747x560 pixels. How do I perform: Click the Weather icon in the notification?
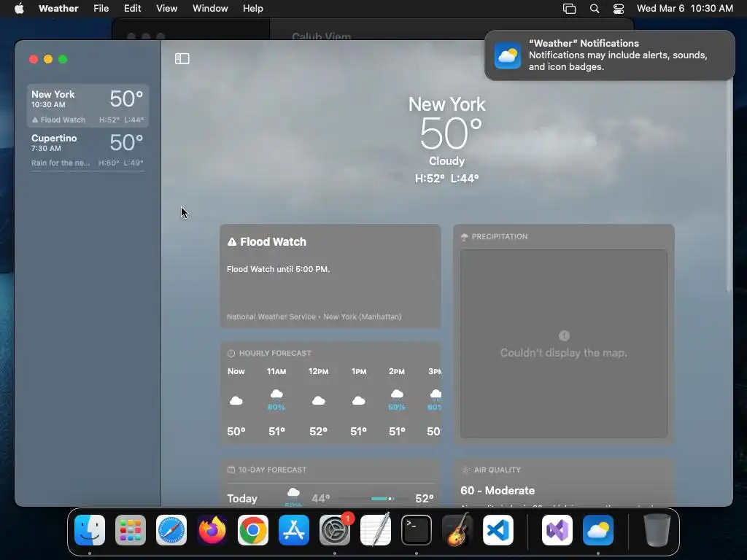click(x=508, y=55)
